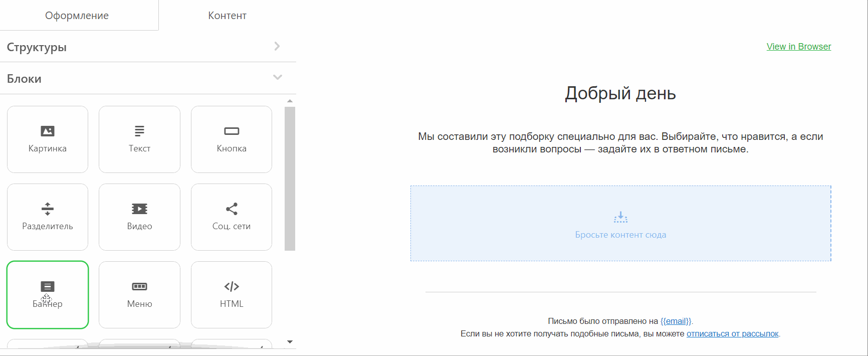Image resolution: width=868 pixels, height=356 pixels.
Task: Select the Баннер banner block
Action: click(x=48, y=295)
